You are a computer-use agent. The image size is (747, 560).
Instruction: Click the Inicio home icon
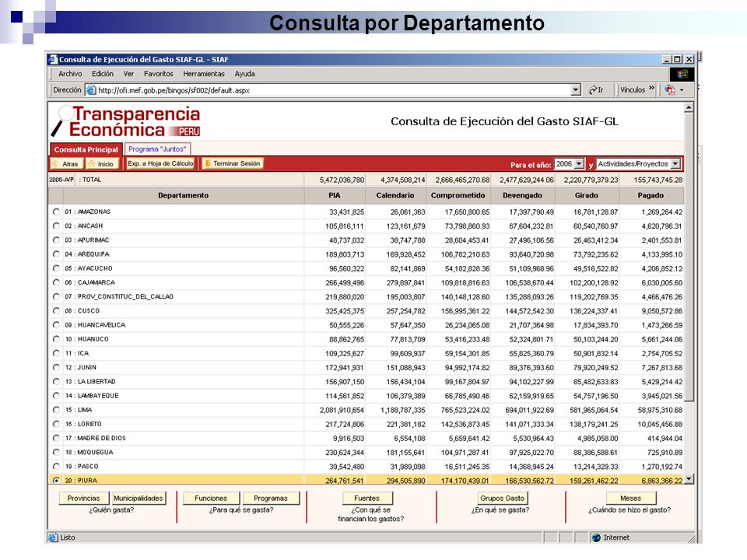click(91, 163)
